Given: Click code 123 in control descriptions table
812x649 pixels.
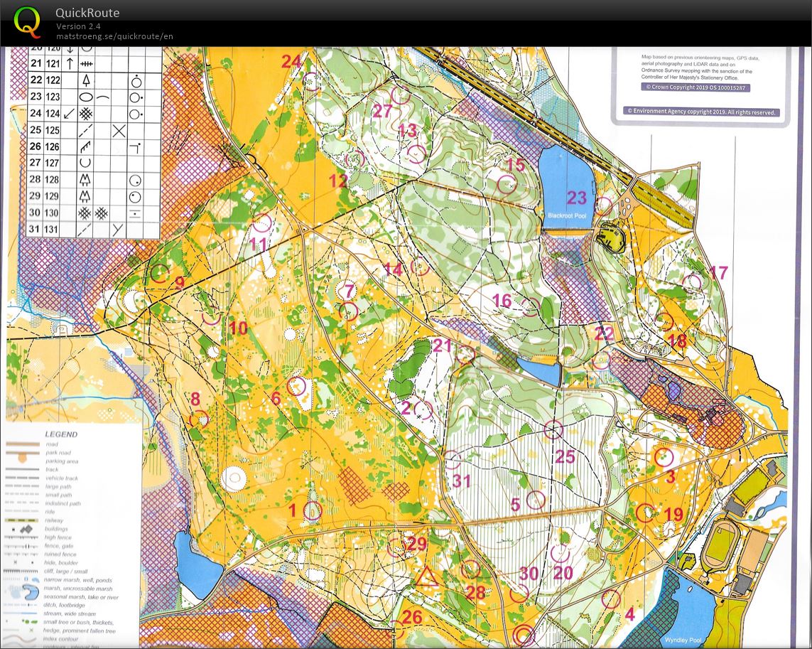Looking at the screenshot, I should (53, 97).
